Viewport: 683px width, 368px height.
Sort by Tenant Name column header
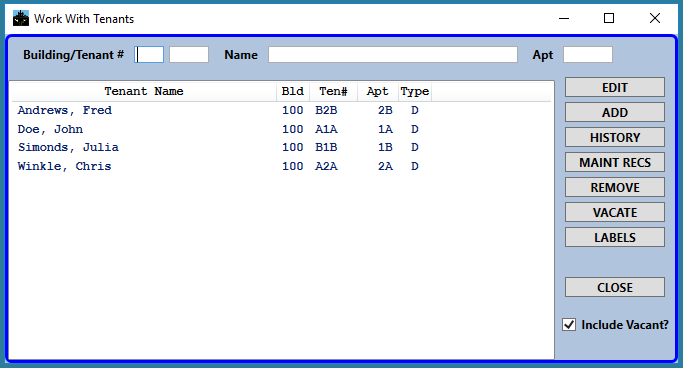144,91
